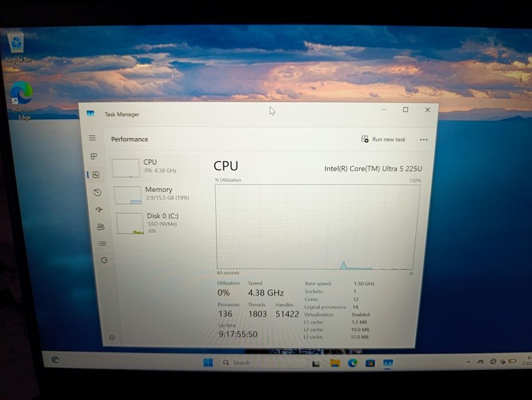Click the Task Manager taskbar icon
The width and height of the screenshot is (532, 400).
(388, 363)
